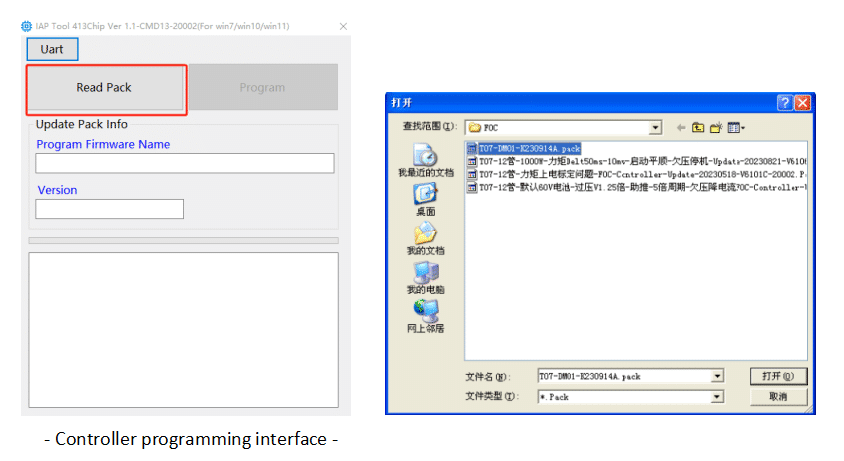This screenshot has width=844, height=461.
Task: Click the Read Pack button
Action: [106, 88]
